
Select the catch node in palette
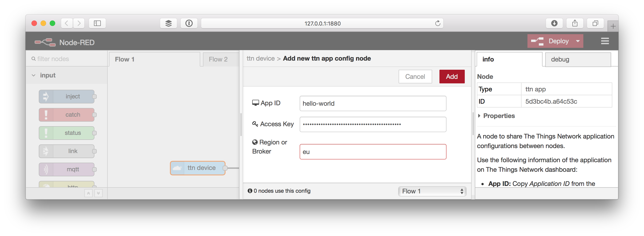[x=67, y=115]
